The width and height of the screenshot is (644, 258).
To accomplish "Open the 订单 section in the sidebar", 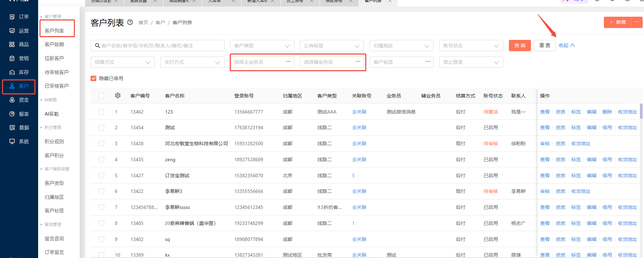I will [19, 17].
